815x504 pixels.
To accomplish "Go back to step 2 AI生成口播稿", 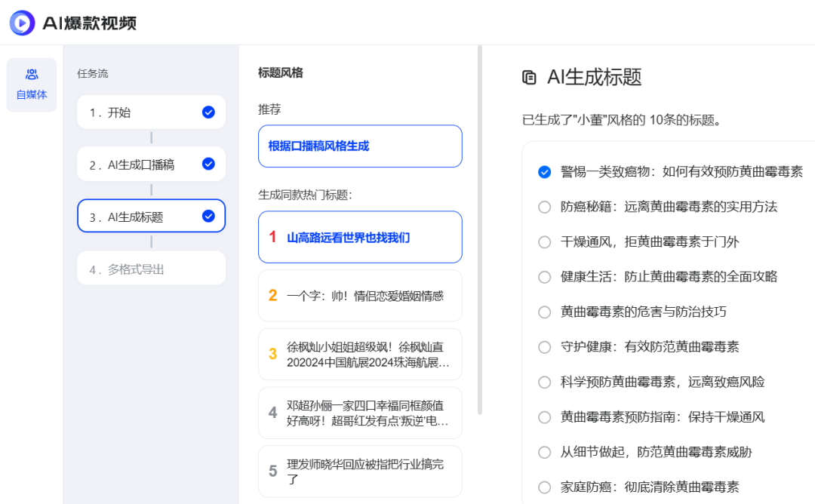I will pyautogui.click(x=151, y=164).
